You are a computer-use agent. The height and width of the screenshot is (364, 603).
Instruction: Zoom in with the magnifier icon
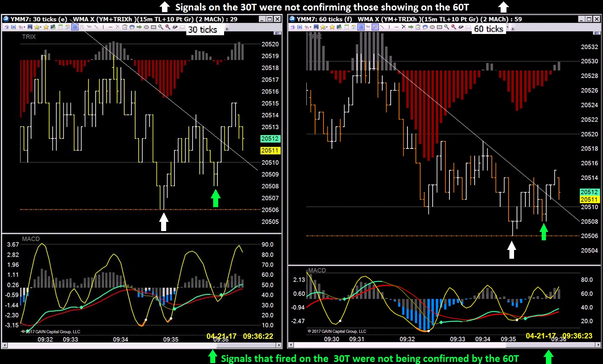pos(160,27)
